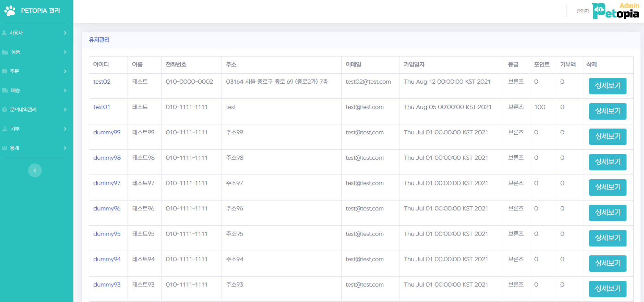Click the chart icon beside 통계
Viewport: 644px width, 302px height.
pyautogui.click(x=4, y=148)
